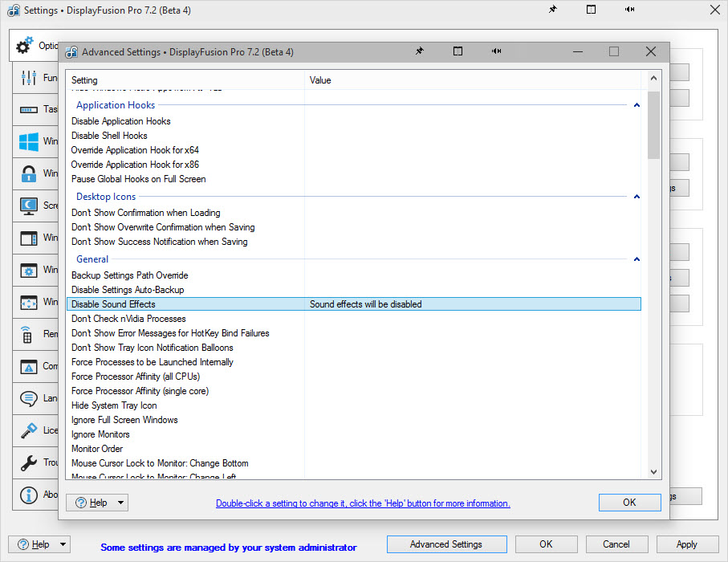Select the Windows logo sidebar icon
The height and width of the screenshot is (562, 728).
point(29,141)
